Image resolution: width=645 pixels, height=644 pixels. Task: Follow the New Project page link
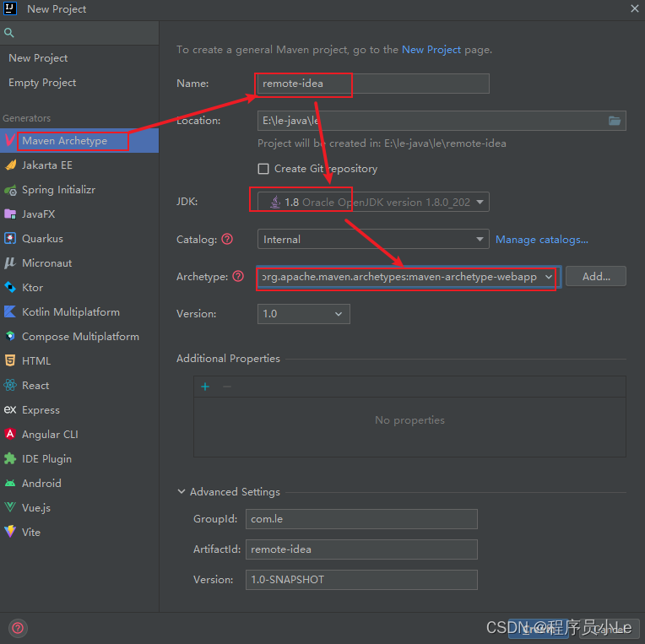431,50
